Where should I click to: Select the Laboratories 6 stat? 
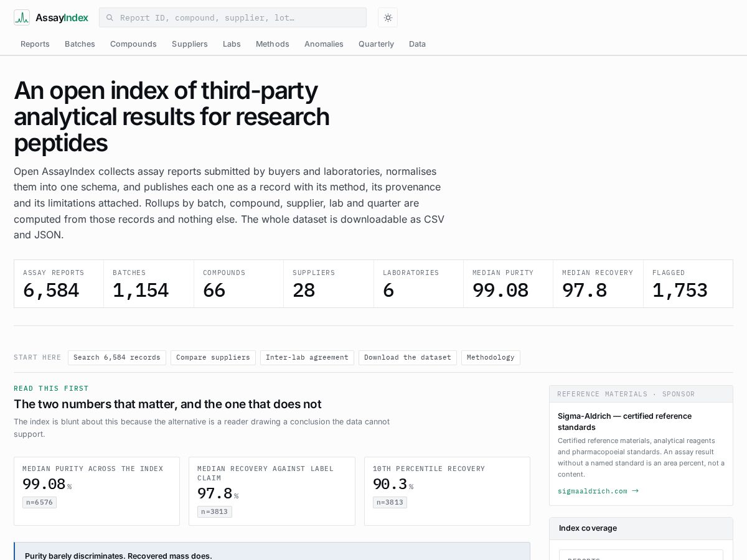[418, 284]
